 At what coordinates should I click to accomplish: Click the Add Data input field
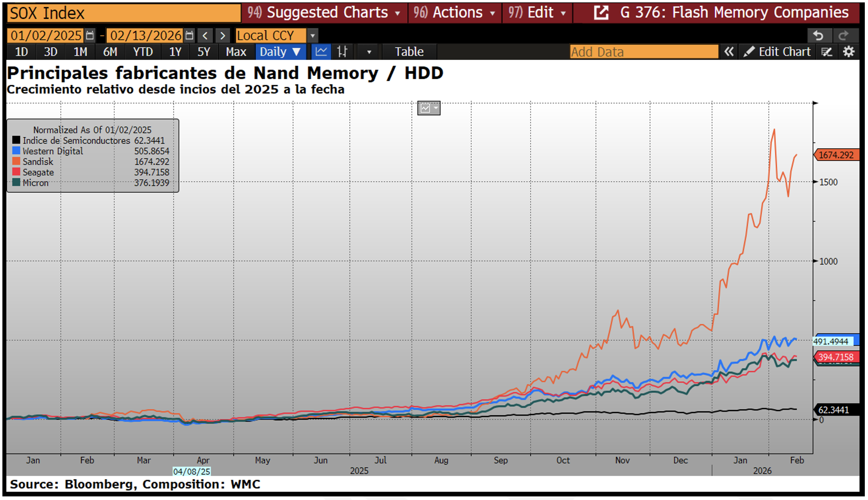pos(643,52)
